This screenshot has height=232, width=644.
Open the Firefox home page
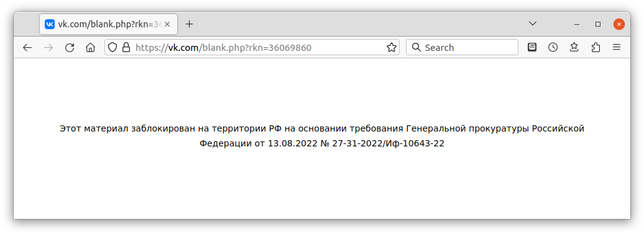(x=90, y=48)
